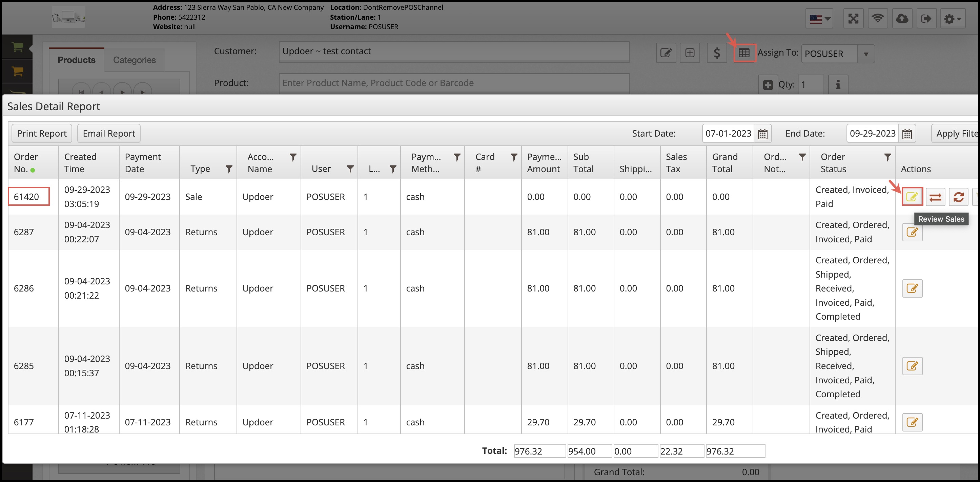This screenshot has width=980, height=482.
Task: Click the Email Report button
Action: (109, 134)
